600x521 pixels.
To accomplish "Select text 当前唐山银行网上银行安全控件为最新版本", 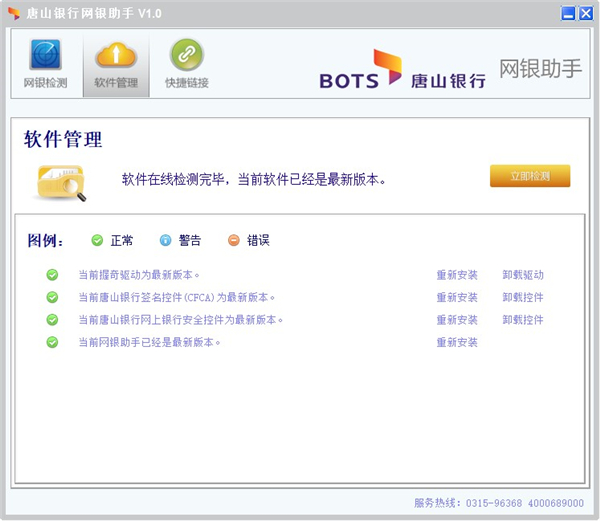I will click(181, 320).
